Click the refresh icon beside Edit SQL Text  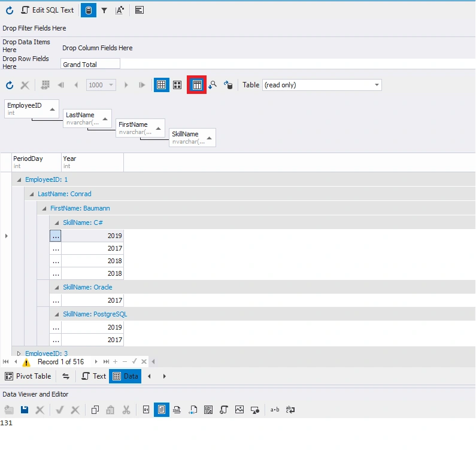(10, 10)
